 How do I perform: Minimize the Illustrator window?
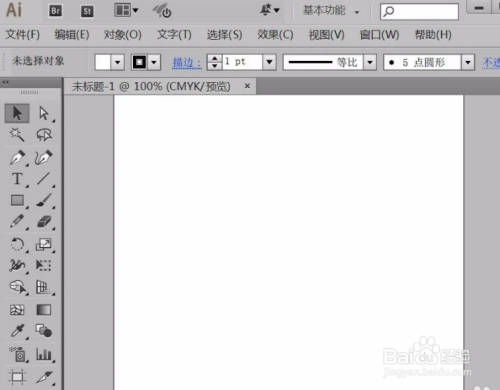point(479,7)
